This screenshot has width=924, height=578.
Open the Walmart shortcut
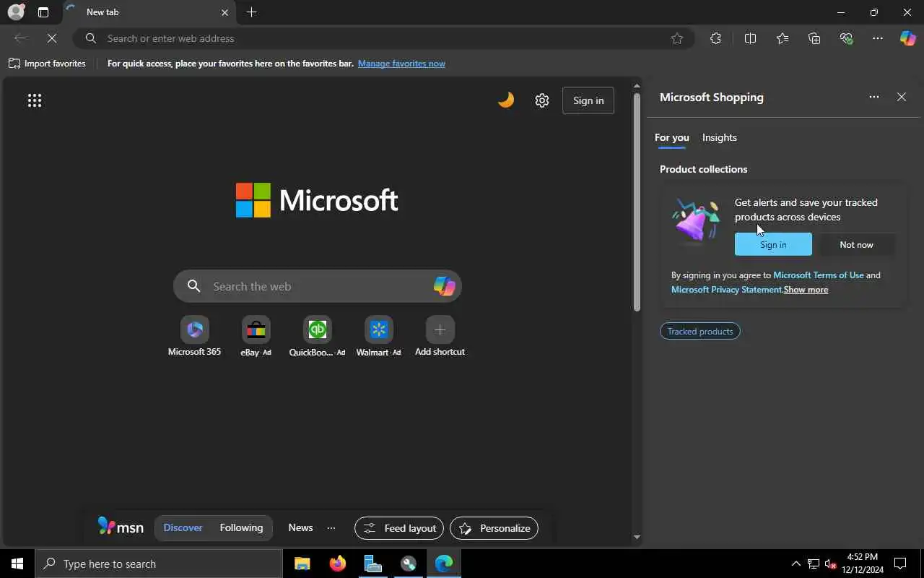point(378,337)
